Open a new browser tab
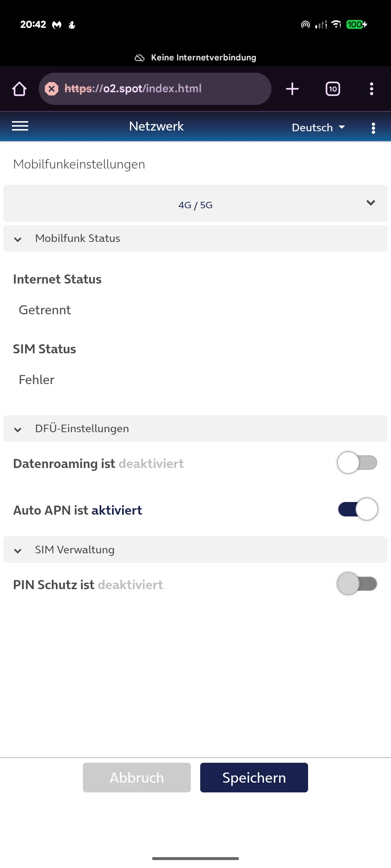Image resolution: width=391 pixels, height=868 pixels. point(292,89)
